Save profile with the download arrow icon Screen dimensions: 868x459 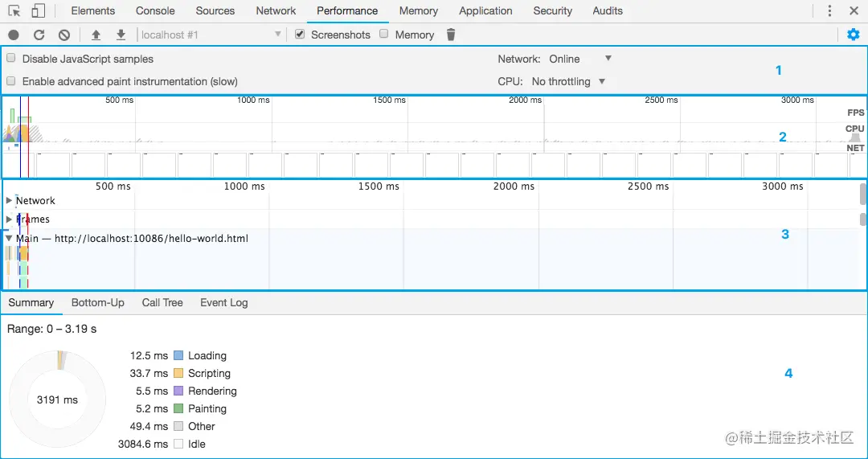121,35
